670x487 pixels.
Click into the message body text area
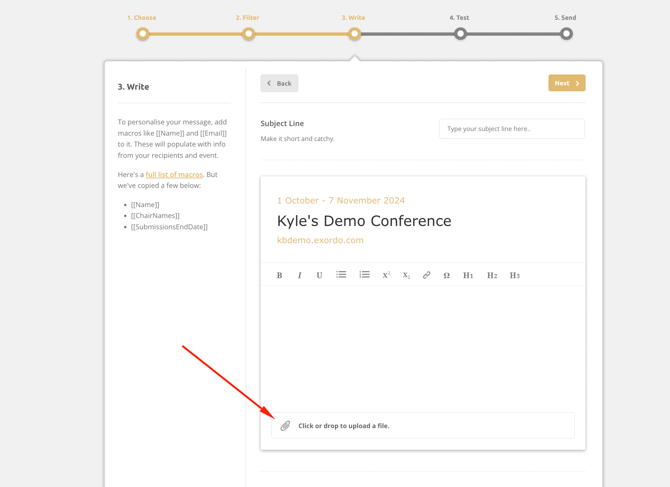[x=422, y=345]
